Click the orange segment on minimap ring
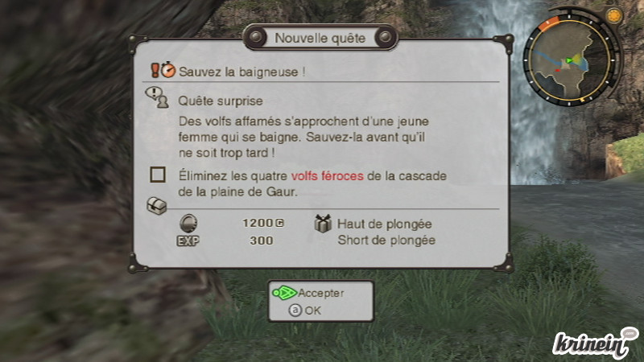Image resolution: width=644 pixels, height=362 pixels. point(549,23)
